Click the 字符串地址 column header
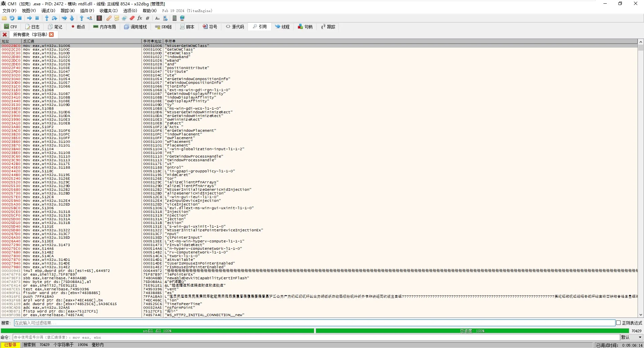Screen dimensions: 644x348 point(153,41)
